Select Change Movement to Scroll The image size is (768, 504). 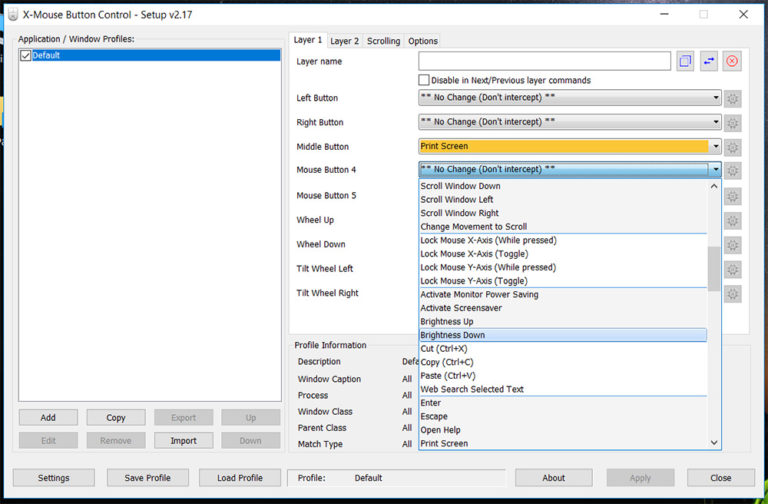(563, 227)
